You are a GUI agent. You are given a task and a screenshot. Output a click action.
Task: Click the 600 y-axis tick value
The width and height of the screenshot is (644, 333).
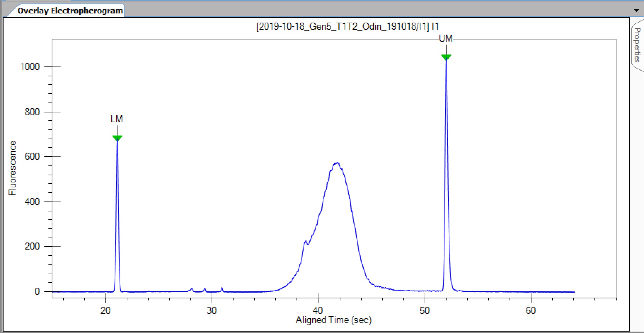click(32, 157)
